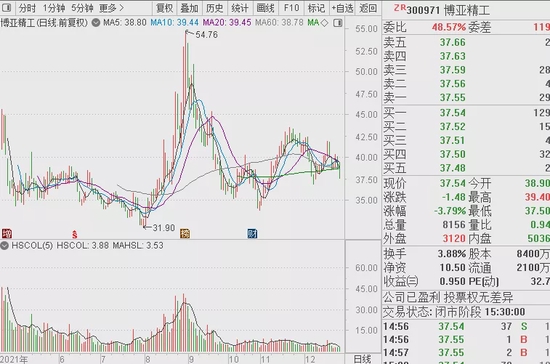
Task: Click month 9 on the time axis
Action: point(191,359)
